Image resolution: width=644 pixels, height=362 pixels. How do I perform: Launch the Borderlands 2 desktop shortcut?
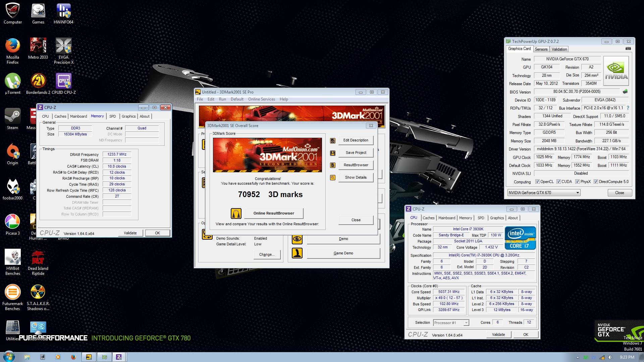38,84
